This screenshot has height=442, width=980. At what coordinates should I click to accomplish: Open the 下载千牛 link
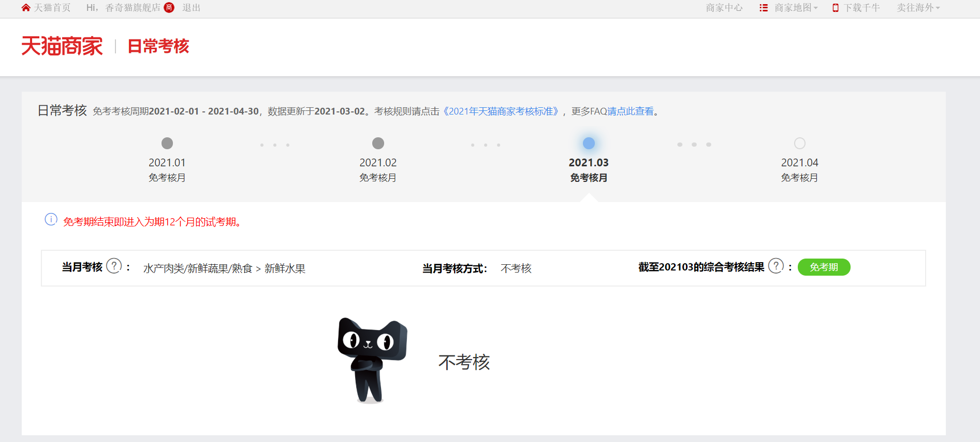862,8
